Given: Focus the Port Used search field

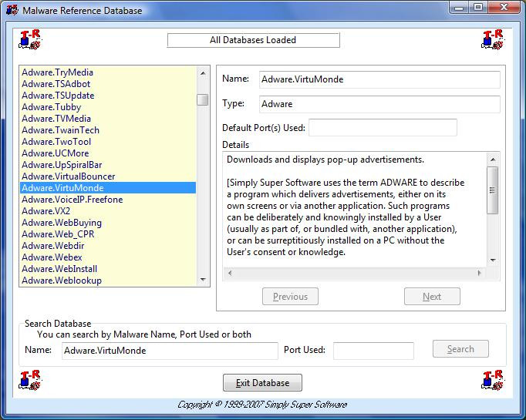Looking at the screenshot, I should pos(373,351).
